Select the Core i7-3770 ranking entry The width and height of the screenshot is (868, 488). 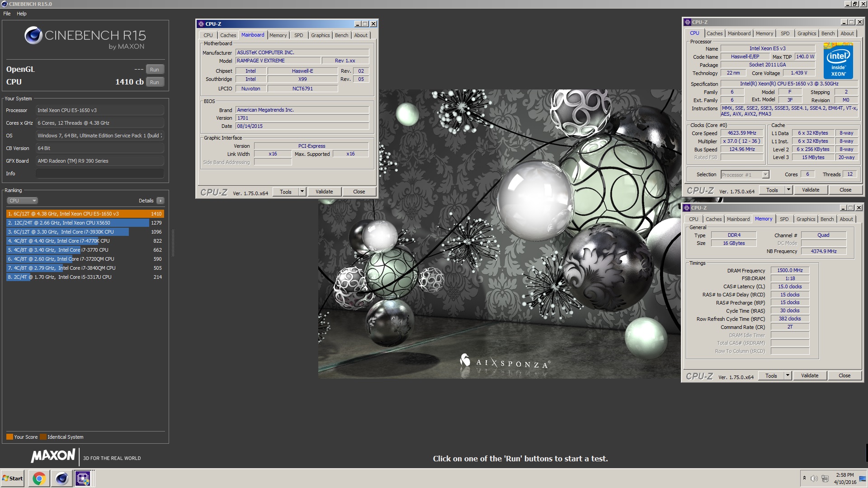click(x=85, y=250)
